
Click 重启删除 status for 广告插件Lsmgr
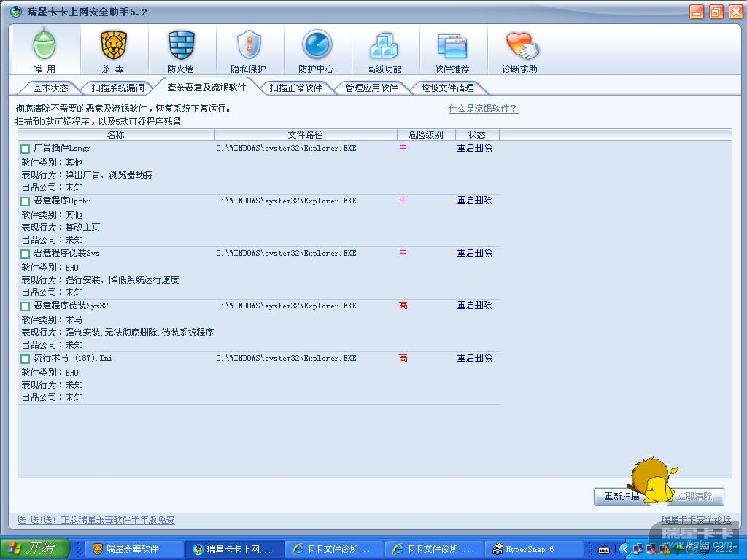click(x=474, y=148)
